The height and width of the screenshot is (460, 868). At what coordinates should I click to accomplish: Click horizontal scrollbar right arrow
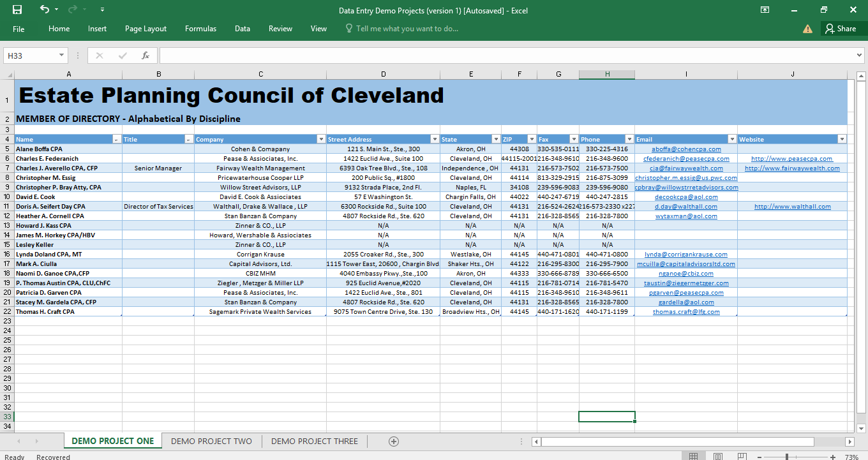(x=849, y=441)
